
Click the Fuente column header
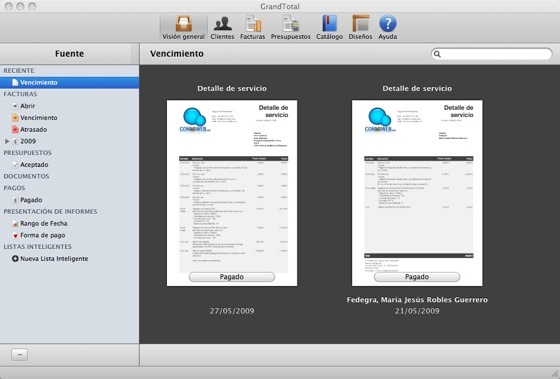tap(69, 54)
